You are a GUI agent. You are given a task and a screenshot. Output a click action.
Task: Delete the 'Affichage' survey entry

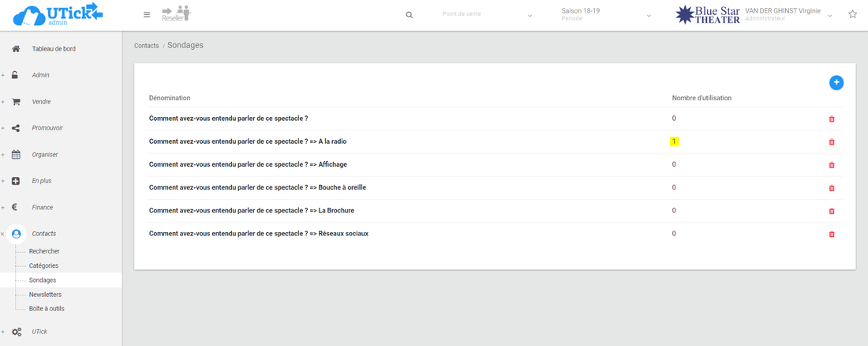[x=832, y=165]
